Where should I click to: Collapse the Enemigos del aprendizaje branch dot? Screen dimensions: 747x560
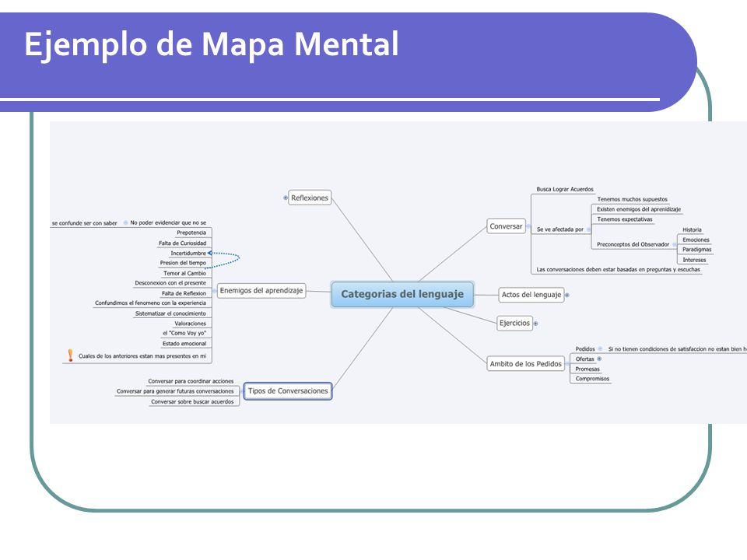215,290
